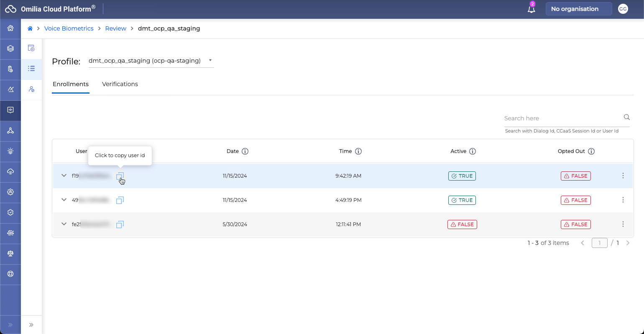
Task: Click the page number input box
Action: [599, 243]
